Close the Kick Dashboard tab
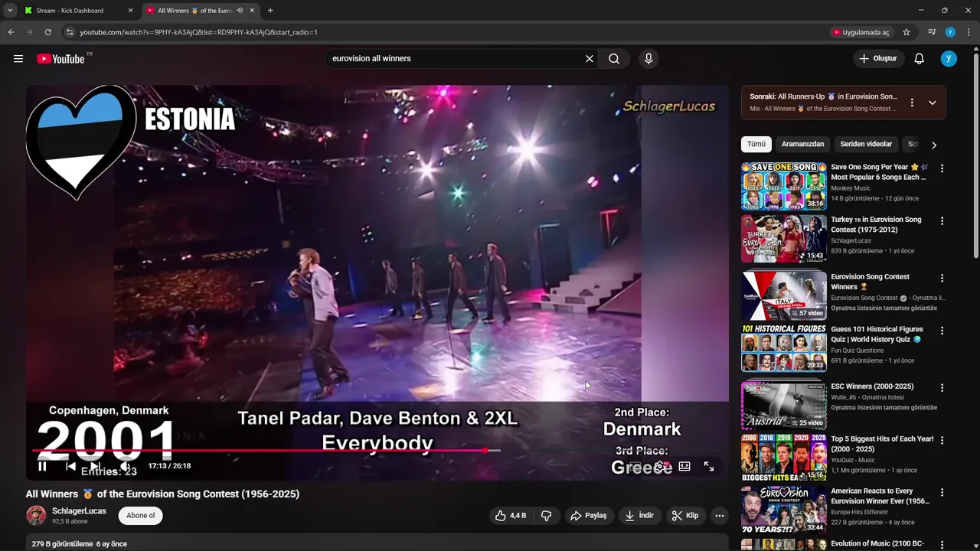Image resolution: width=980 pixels, height=551 pixels. click(130, 11)
